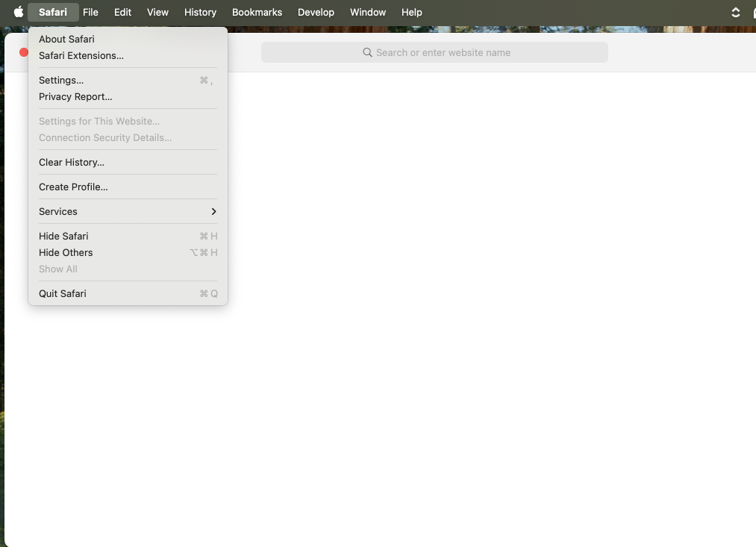
Task: Open the View menu
Action: [157, 12]
